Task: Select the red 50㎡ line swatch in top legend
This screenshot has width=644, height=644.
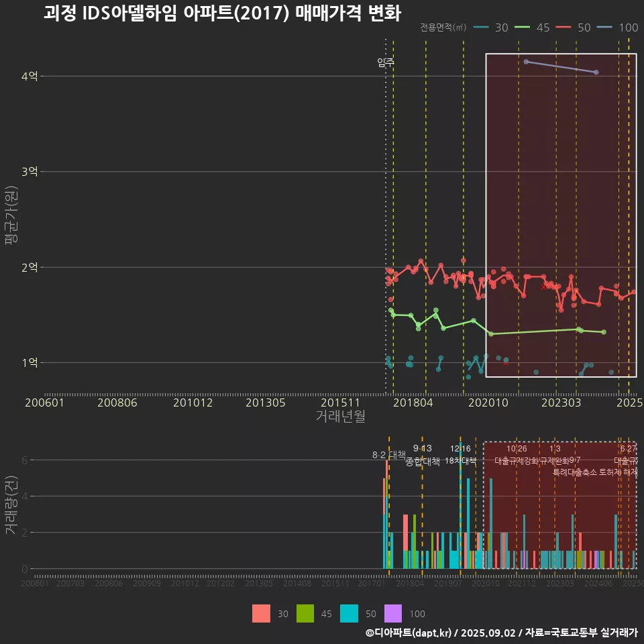Action: [x=563, y=28]
